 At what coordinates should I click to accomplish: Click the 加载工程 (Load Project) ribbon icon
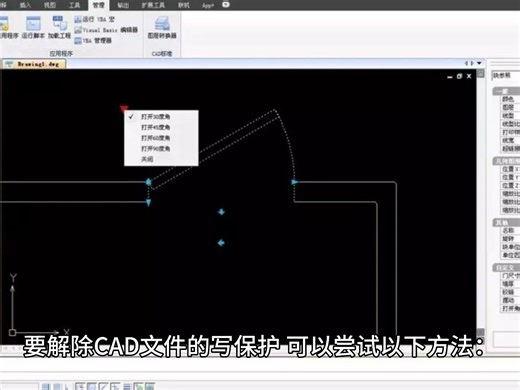pos(59,27)
